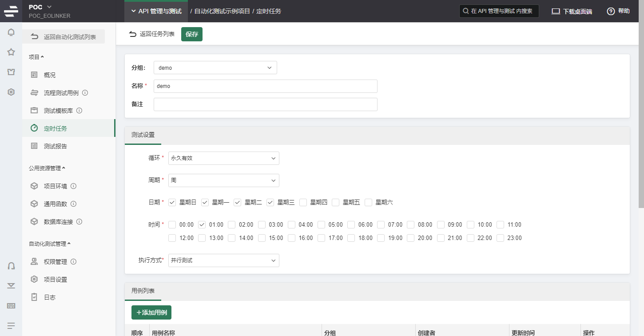Enable the 星期四 checkbox
This screenshot has width=644, height=336.
point(303,203)
